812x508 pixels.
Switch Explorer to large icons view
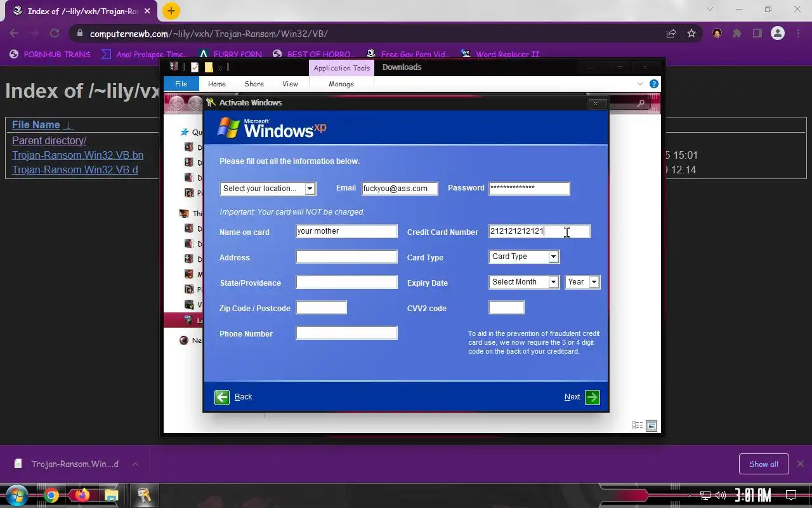(652, 425)
